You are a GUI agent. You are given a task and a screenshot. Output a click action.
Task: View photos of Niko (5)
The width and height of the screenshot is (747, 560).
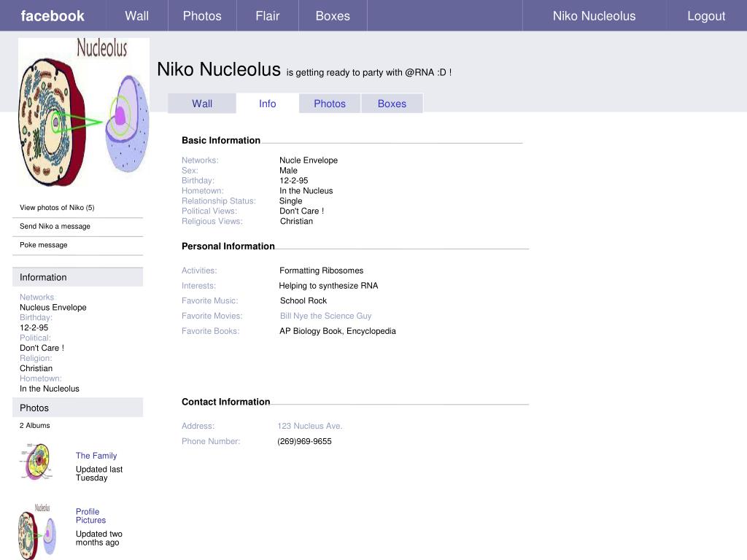(57, 208)
